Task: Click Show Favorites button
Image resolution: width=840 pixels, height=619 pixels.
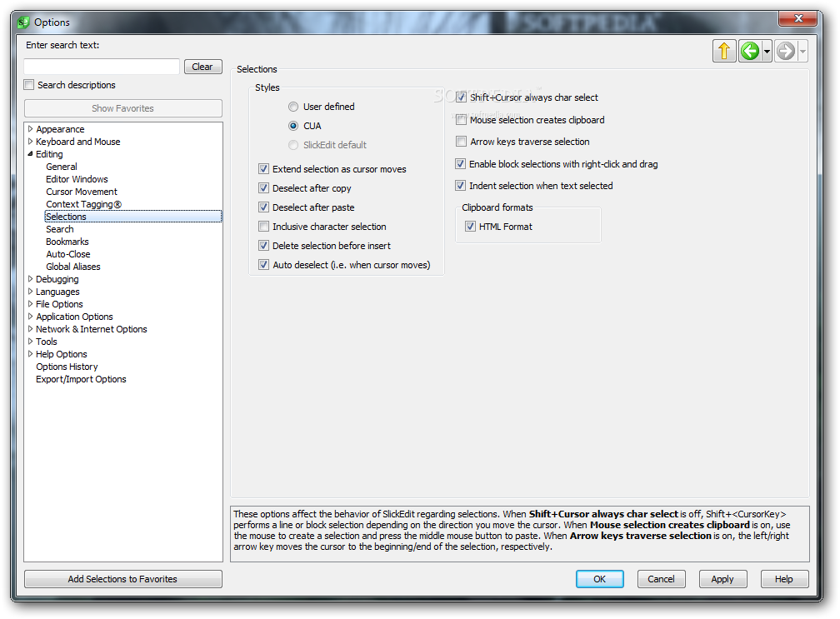Action: [x=123, y=108]
